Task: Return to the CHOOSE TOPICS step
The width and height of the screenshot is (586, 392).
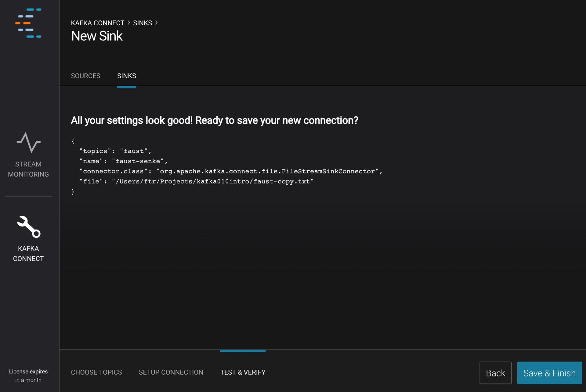Action: (x=96, y=372)
